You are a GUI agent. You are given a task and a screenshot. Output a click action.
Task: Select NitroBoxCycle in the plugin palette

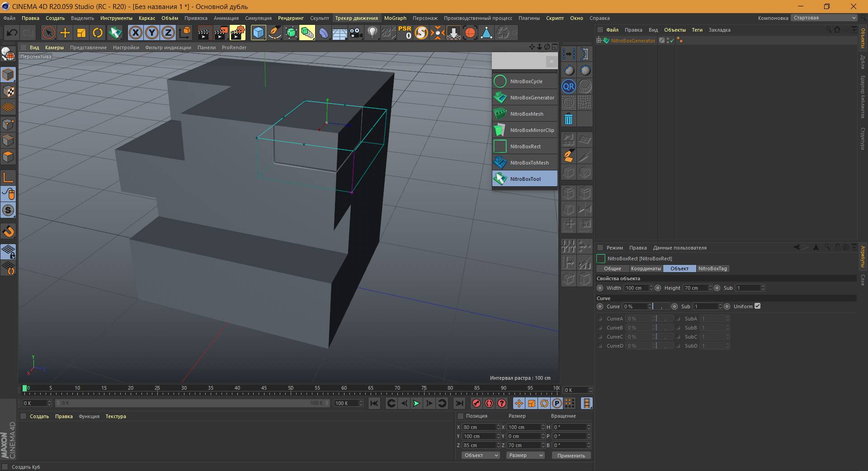[x=525, y=81]
